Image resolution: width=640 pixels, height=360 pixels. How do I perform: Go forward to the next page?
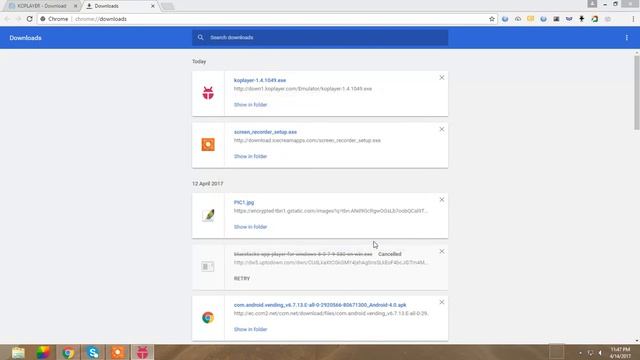click(x=18, y=19)
